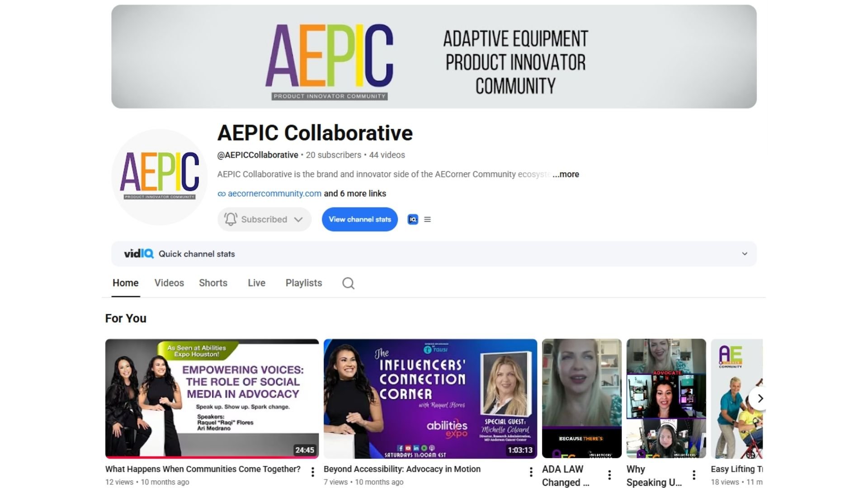
Task: Click the '18 views' text under Easy Lifting
Action: coord(725,482)
